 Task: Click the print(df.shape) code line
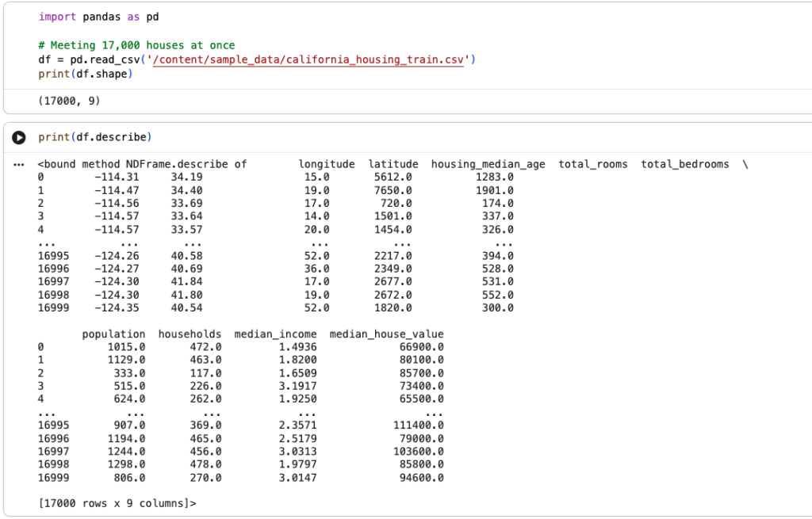[86, 74]
